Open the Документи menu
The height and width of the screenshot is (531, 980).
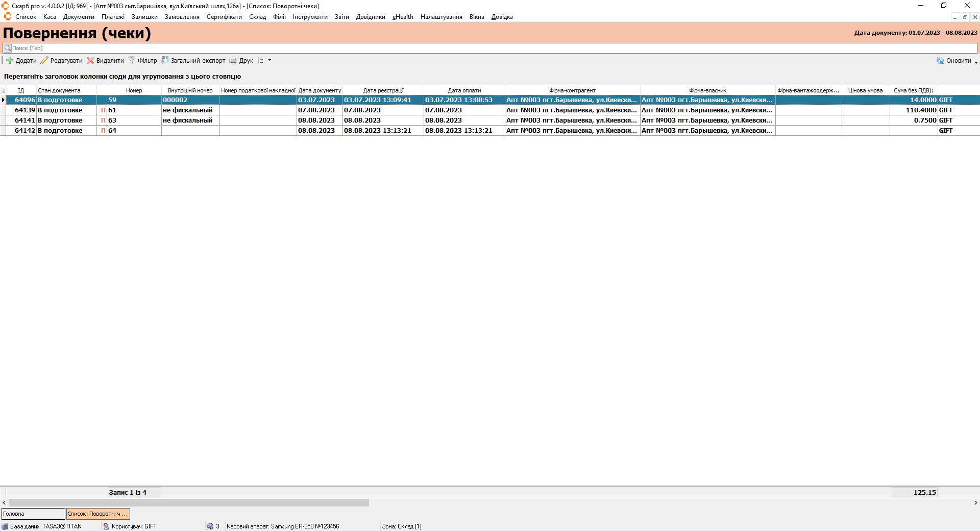click(x=79, y=17)
